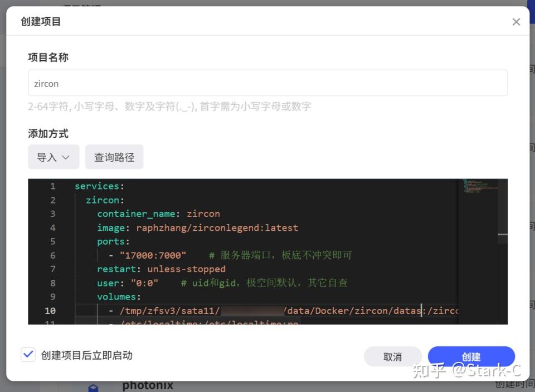This screenshot has height=392, width=535.
Task: Click line number 10 in the editor gutter
Action: tap(50, 311)
